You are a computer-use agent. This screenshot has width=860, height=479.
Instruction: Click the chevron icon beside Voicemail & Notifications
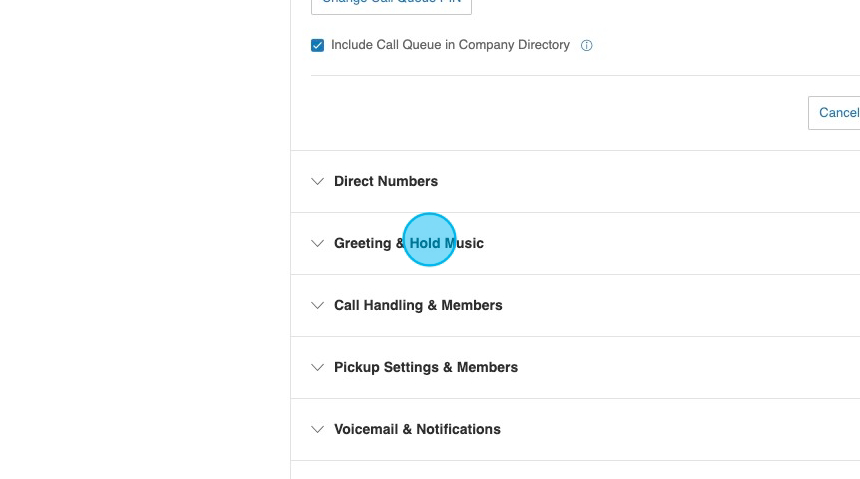[318, 430]
